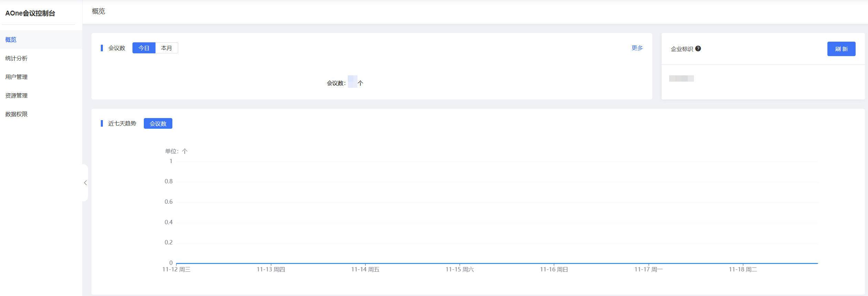This screenshot has height=296, width=868.
Task: Click the 刷新 button
Action: [841, 49]
